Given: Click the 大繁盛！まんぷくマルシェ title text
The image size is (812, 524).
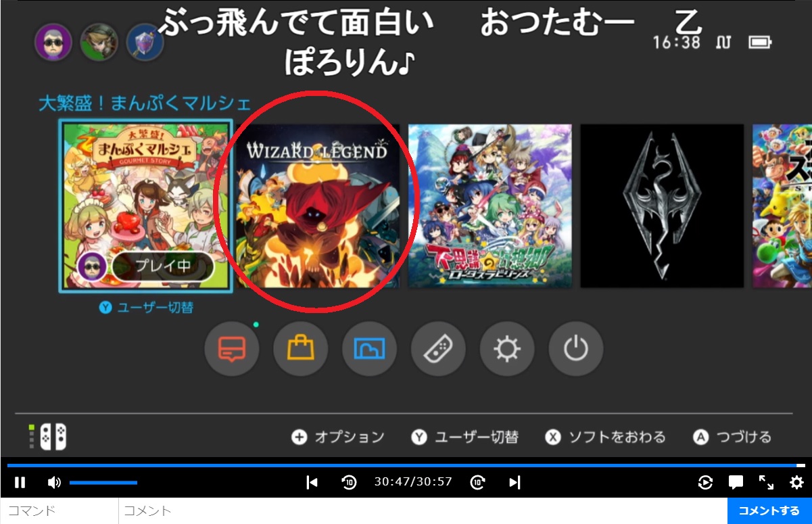Looking at the screenshot, I should click(x=145, y=103).
